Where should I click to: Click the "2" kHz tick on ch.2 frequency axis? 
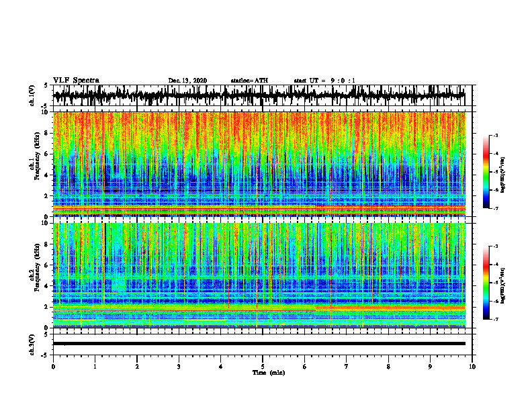click(x=47, y=307)
